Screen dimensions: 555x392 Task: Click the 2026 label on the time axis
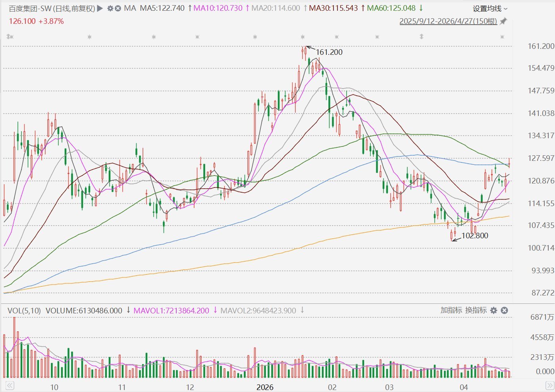coord(265,387)
